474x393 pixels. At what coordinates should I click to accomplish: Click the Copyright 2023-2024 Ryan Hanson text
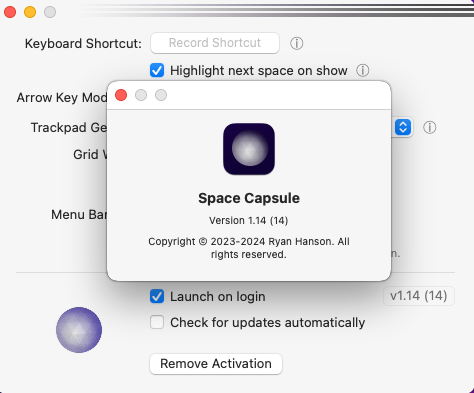249,248
